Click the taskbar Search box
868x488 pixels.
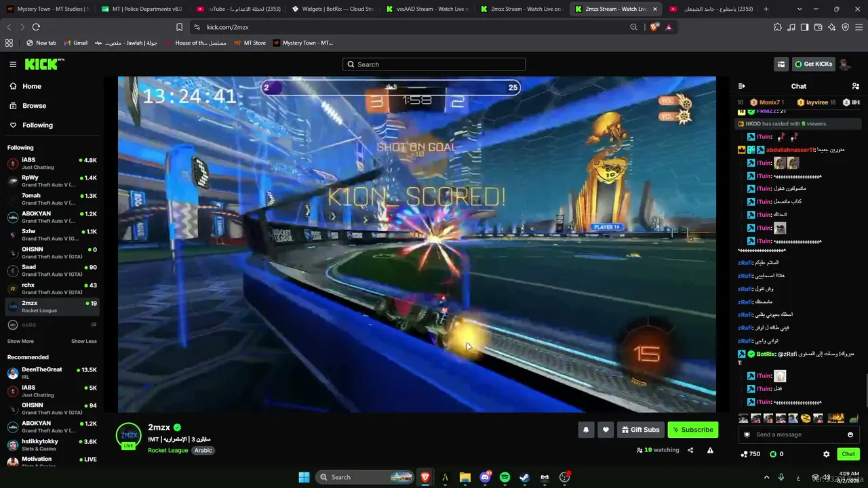tap(366, 477)
